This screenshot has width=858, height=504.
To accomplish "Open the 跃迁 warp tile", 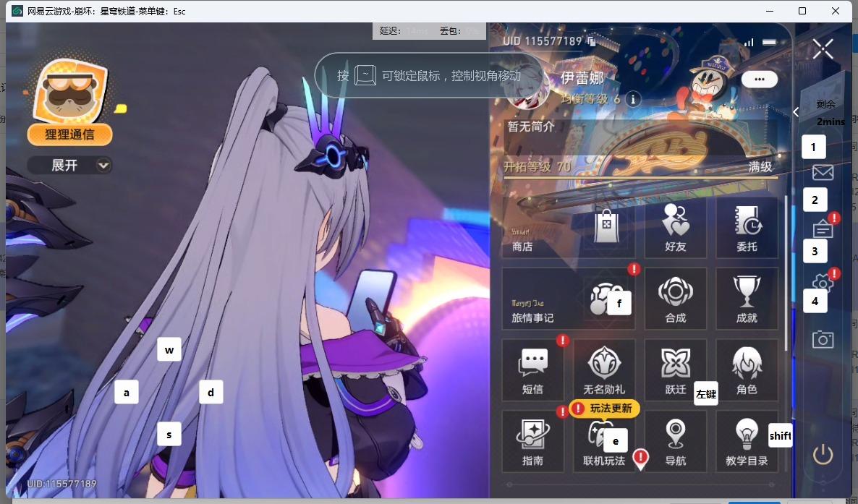I will (x=675, y=370).
